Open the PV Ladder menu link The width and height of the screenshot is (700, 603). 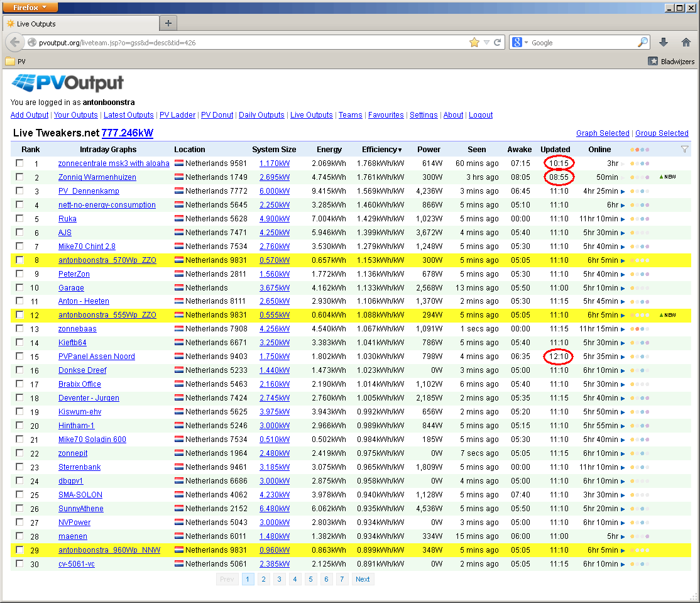tap(177, 115)
